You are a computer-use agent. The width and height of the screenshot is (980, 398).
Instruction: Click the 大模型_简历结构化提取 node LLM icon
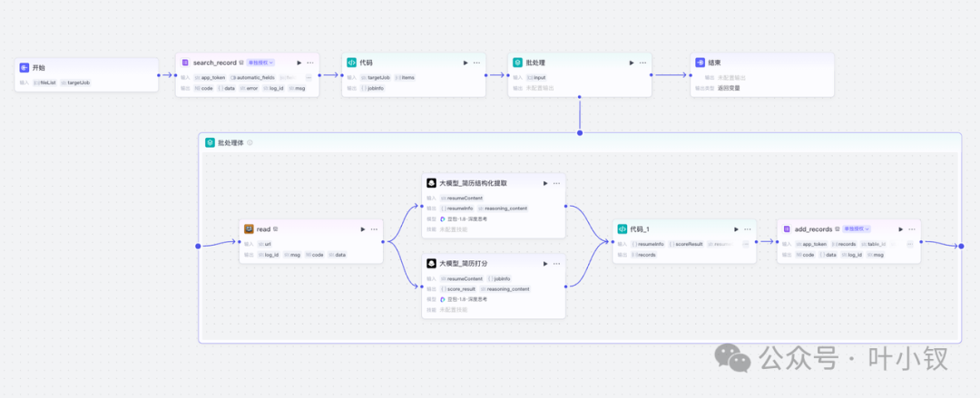[431, 183]
